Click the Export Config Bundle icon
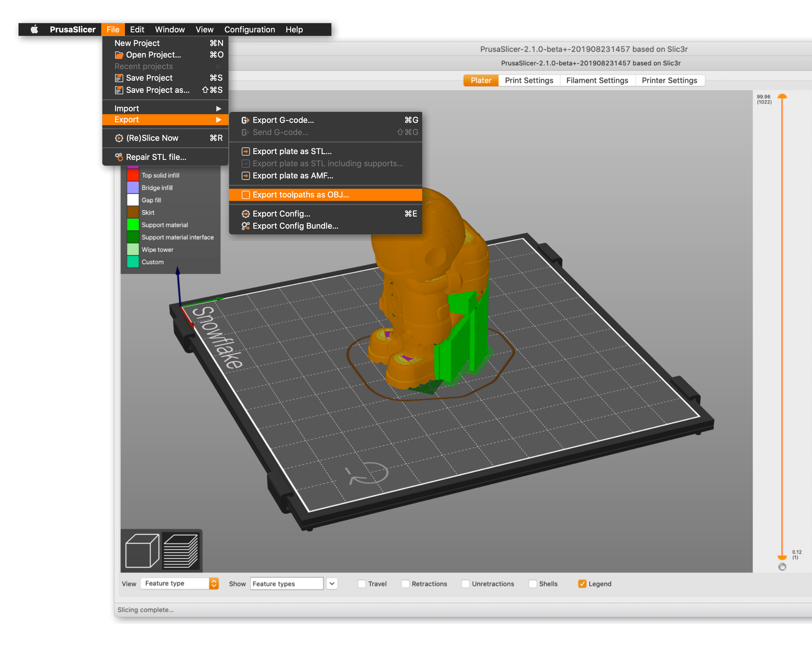The width and height of the screenshot is (812, 647). point(246,226)
